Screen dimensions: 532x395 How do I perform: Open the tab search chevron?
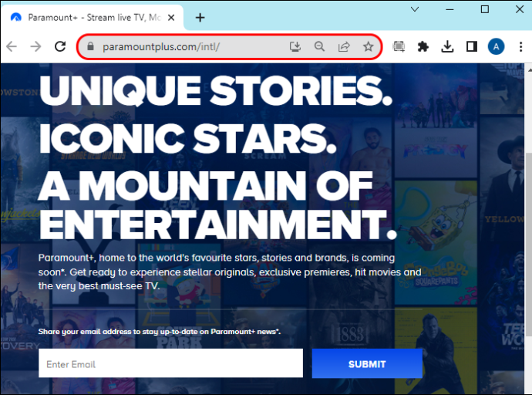click(x=415, y=9)
